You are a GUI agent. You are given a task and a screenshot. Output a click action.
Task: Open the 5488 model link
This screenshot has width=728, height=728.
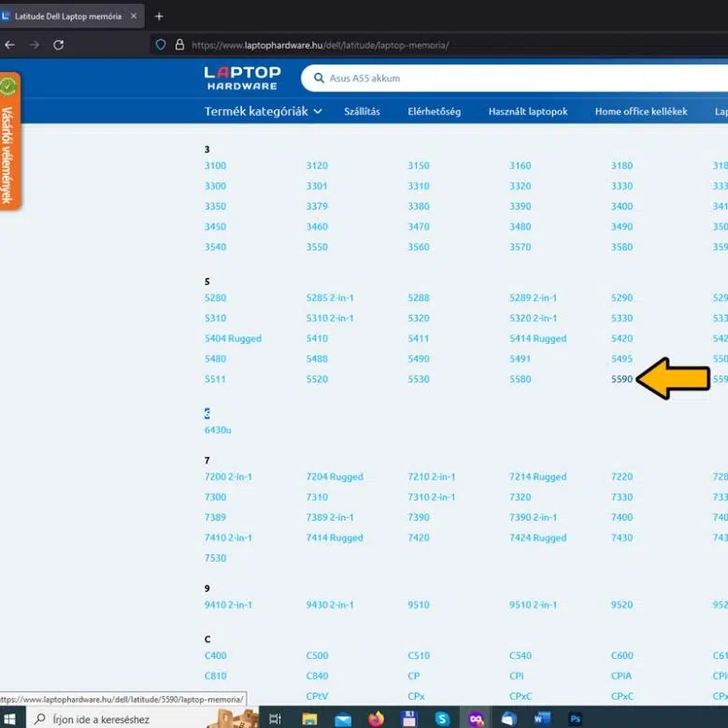[x=317, y=359]
